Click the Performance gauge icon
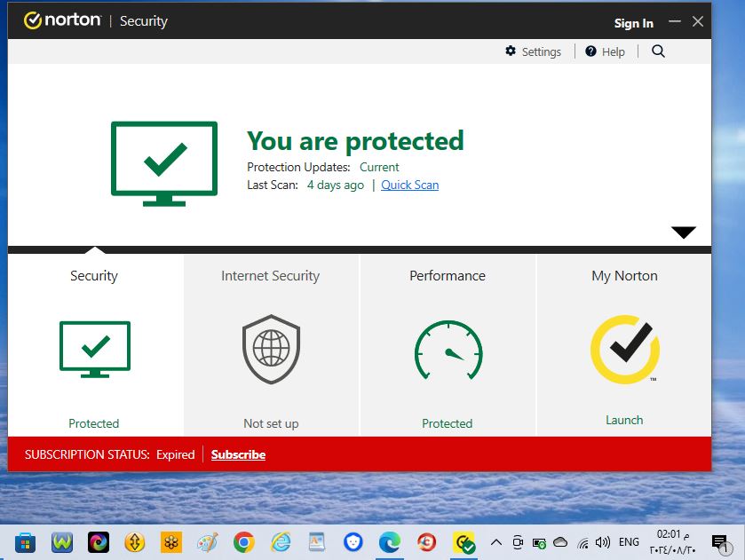Viewport: 745px width, 560px height. coord(448,350)
